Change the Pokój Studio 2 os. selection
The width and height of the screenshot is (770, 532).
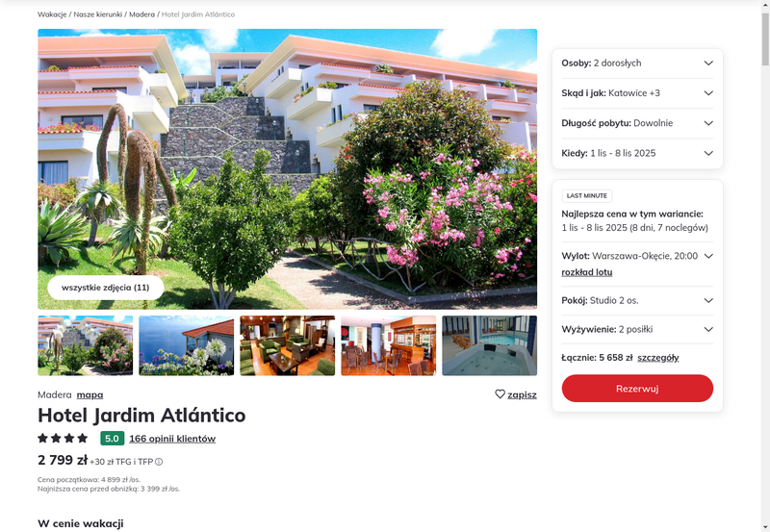coord(637,300)
